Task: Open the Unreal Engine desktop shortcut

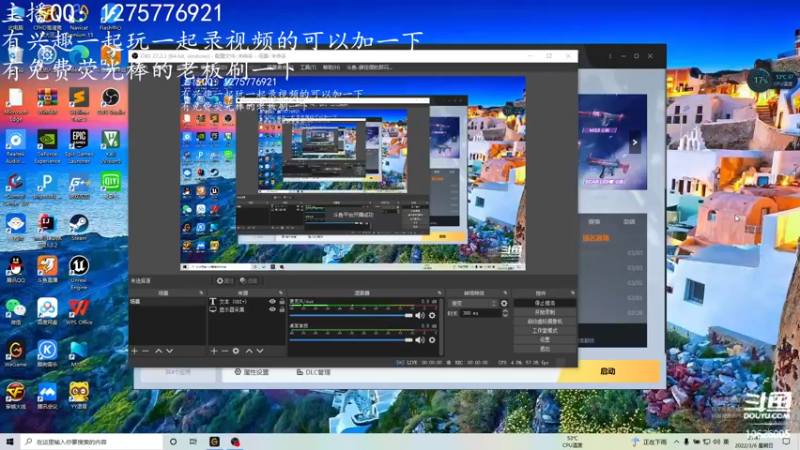Action: [x=79, y=273]
